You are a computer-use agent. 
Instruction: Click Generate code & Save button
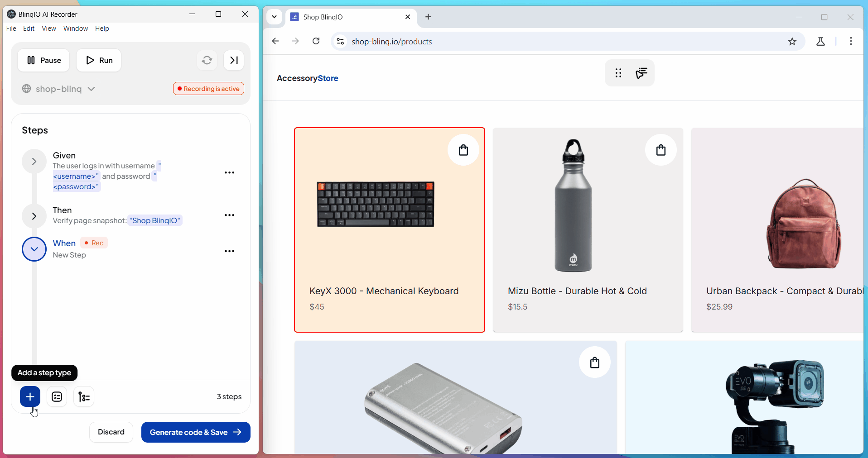[x=196, y=432]
